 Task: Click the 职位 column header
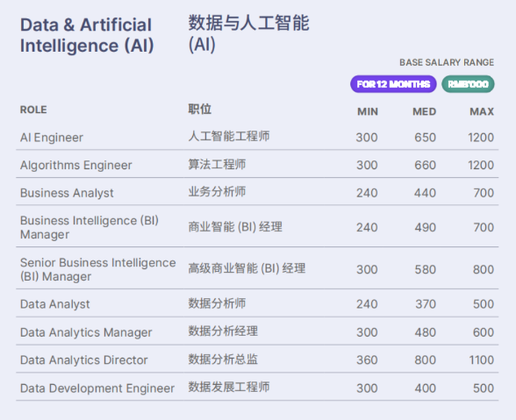(200, 110)
